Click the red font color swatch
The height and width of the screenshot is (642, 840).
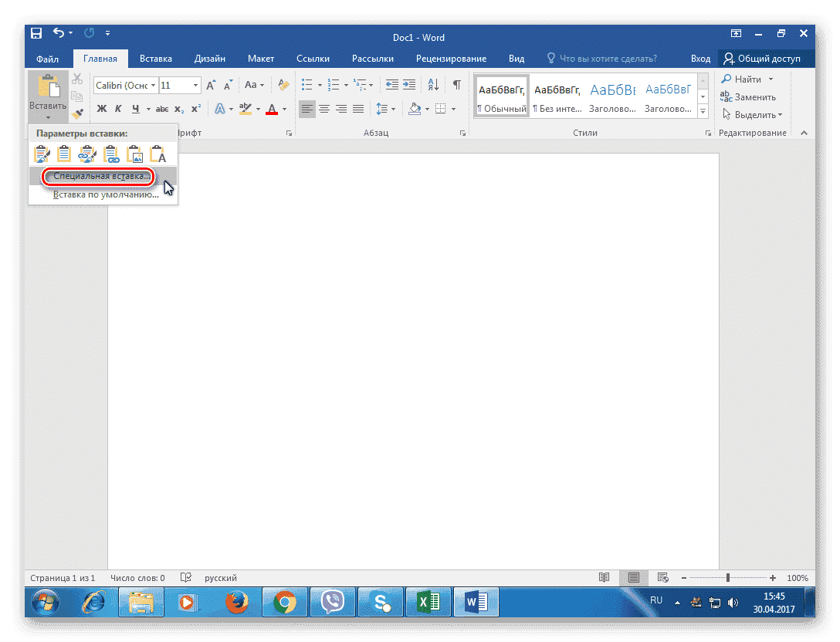(x=271, y=110)
